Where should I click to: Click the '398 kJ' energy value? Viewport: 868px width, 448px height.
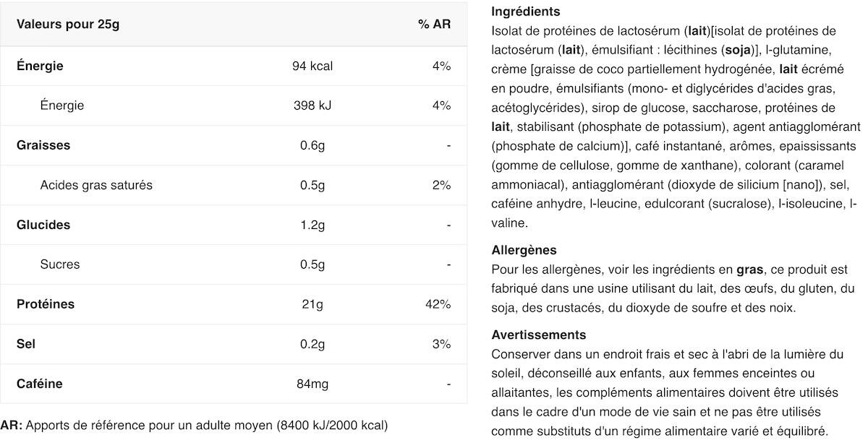[312, 105]
